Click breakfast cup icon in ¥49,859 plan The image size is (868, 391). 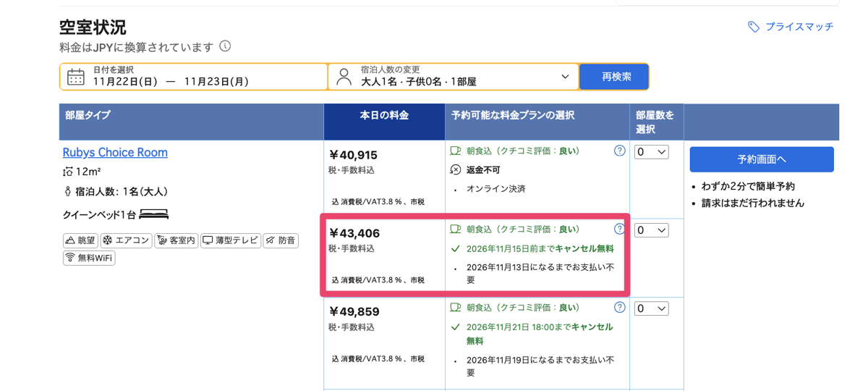tap(455, 308)
